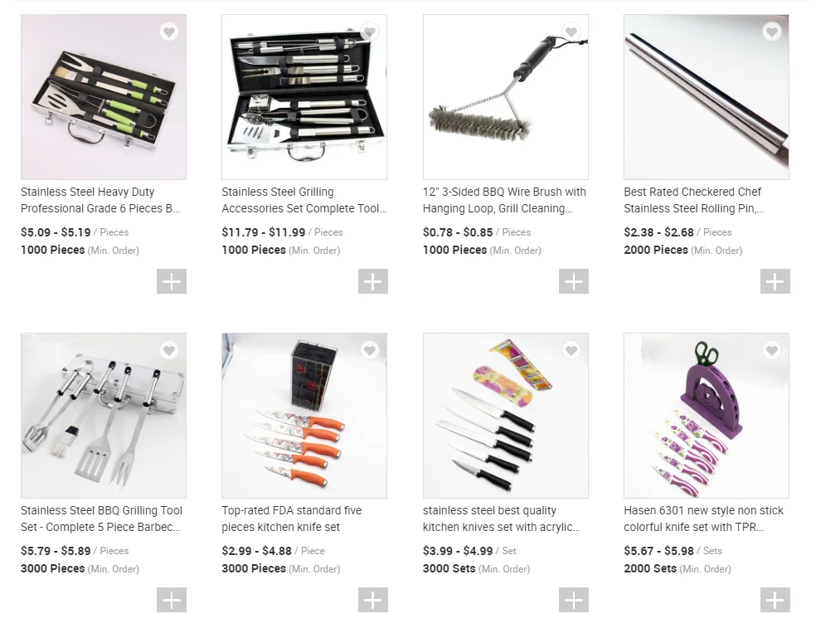Favorite the Grilling Accessories Set heart icon
Image resolution: width=840 pixels, height=638 pixels.
370,32
